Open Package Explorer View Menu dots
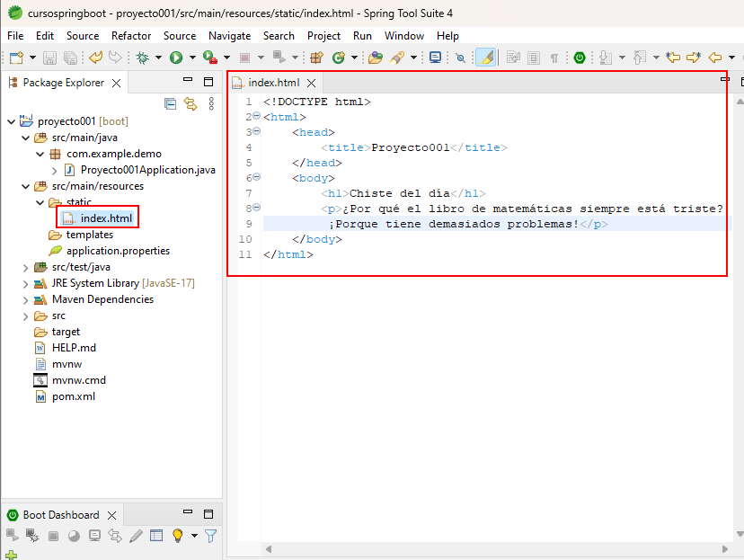This screenshot has width=744, height=560. [211, 103]
